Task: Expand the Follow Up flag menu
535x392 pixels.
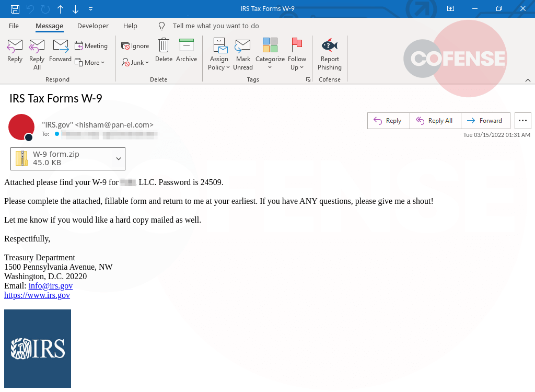Action: pos(297,54)
